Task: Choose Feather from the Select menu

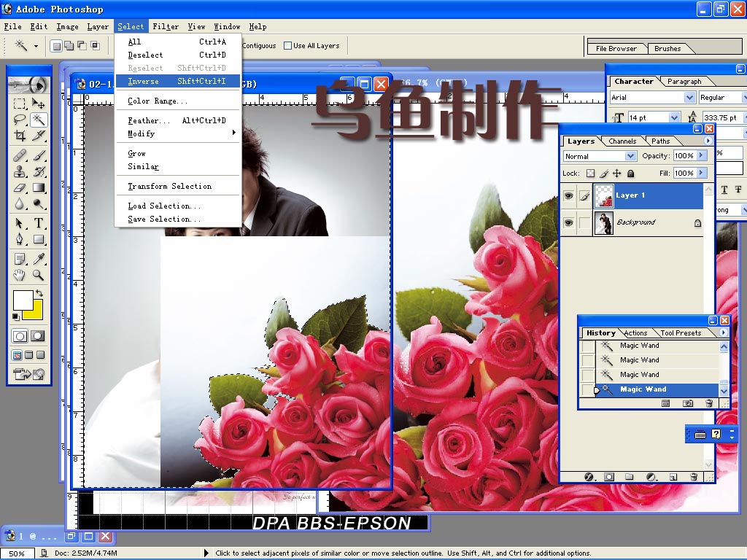Action: pos(178,120)
